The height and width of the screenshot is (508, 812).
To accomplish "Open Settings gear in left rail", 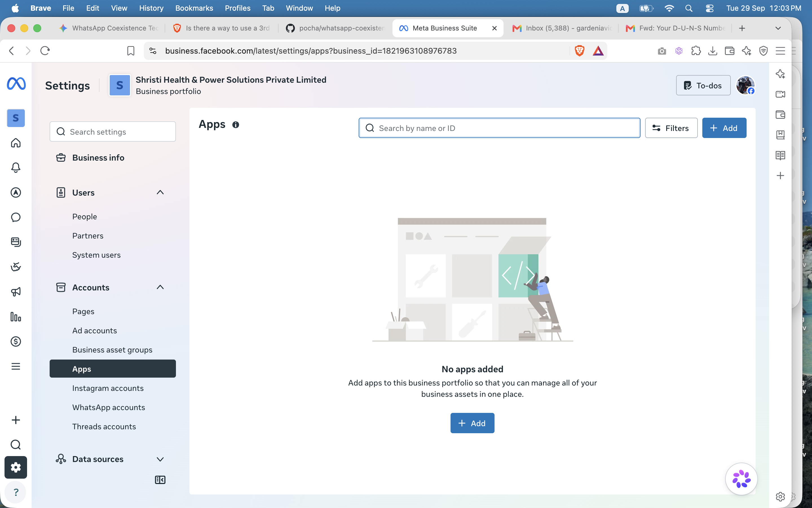I will coord(16,467).
